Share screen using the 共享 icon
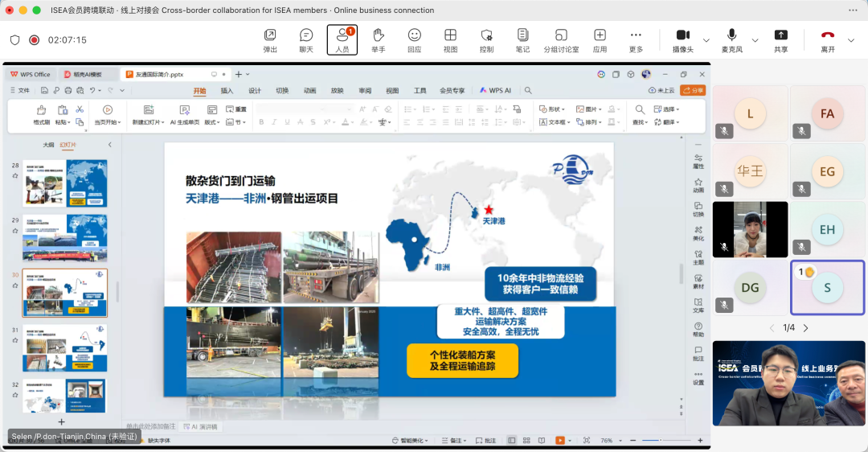Image resolution: width=868 pixels, height=452 pixels. (x=780, y=40)
